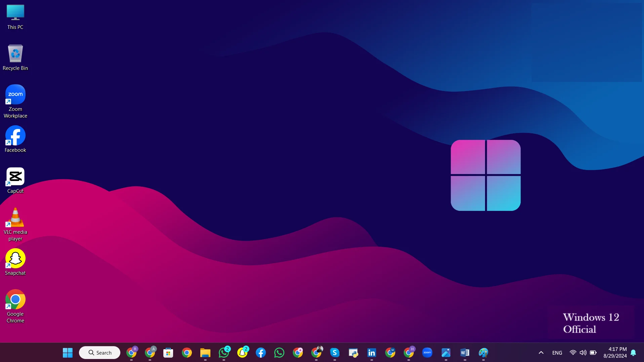Open Skype from the taskbar

(x=335, y=353)
